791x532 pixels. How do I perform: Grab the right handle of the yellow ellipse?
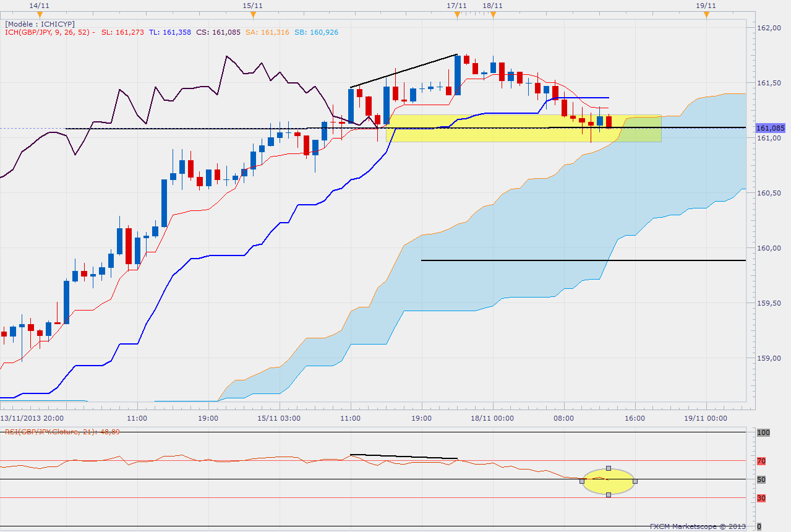click(635, 481)
